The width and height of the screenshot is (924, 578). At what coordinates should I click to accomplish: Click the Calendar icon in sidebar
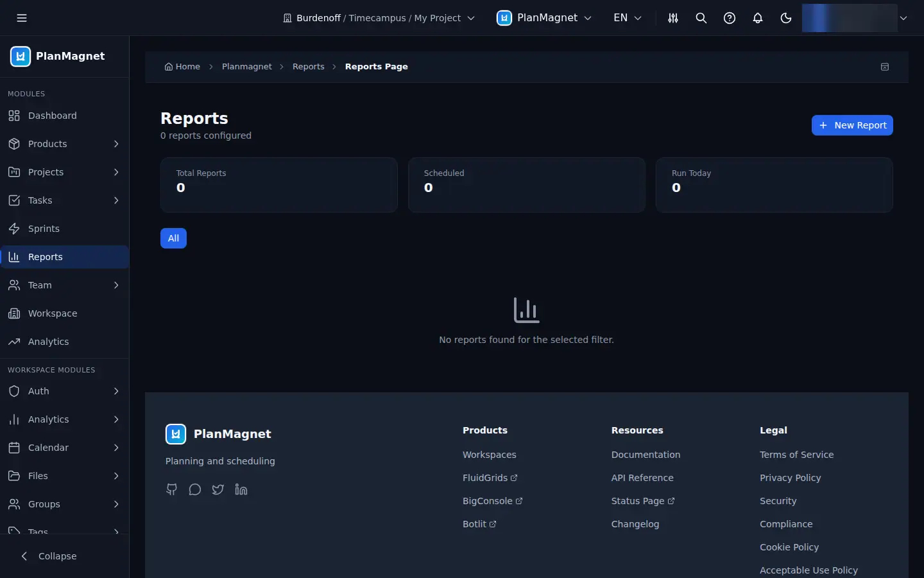14,448
